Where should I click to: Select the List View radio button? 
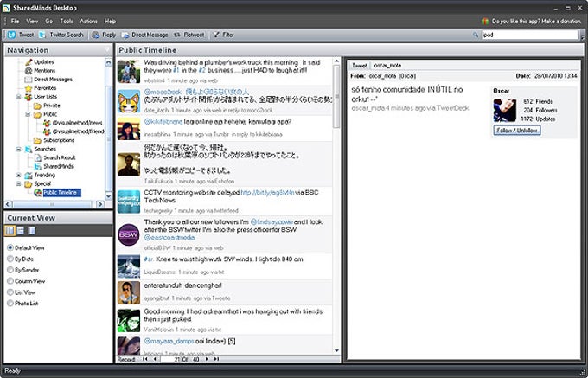(10, 292)
